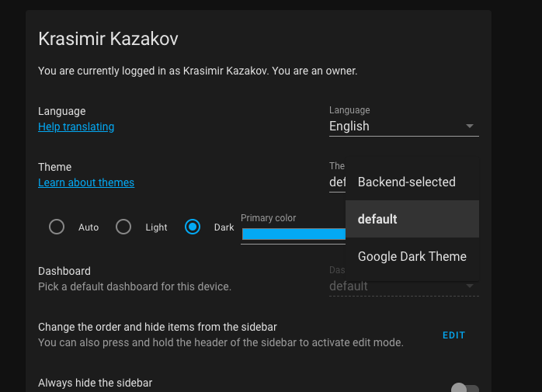Choose Google Dark Theme option
This screenshot has height=392, width=542.
click(412, 256)
